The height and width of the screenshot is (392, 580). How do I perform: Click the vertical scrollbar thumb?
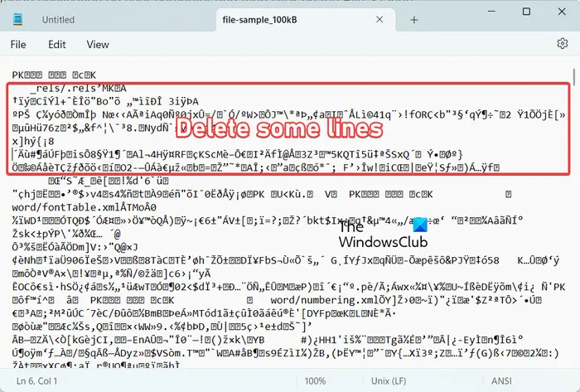[x=573, y=76]
